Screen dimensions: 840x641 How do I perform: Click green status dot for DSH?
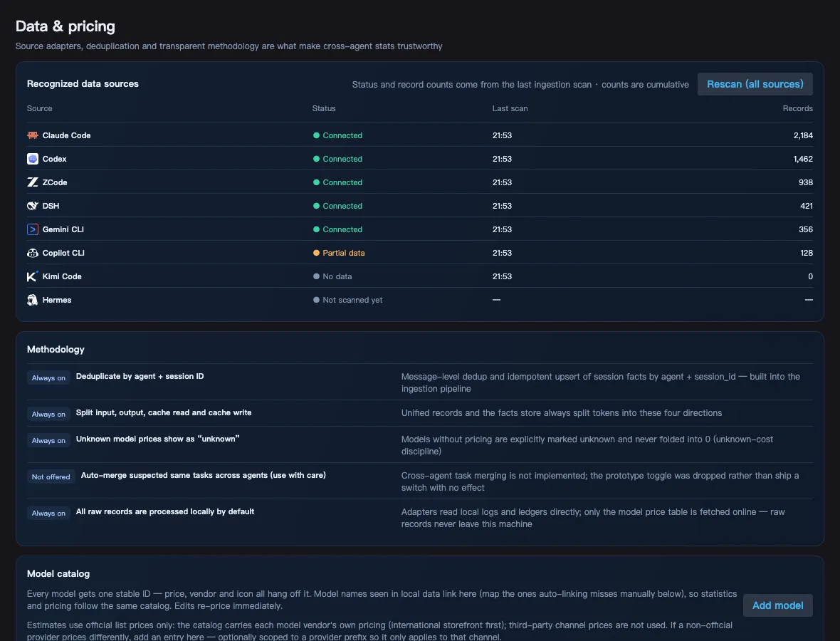316,206
